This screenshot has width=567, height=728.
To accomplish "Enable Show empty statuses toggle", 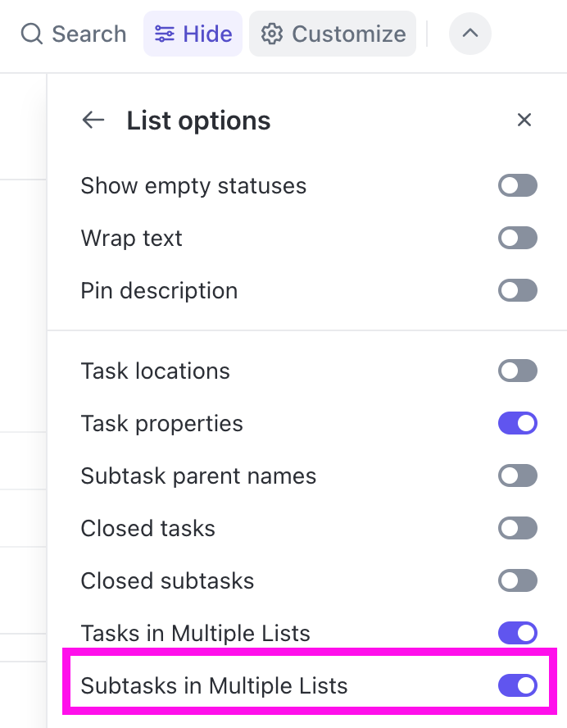I will (x=517, y=186).
